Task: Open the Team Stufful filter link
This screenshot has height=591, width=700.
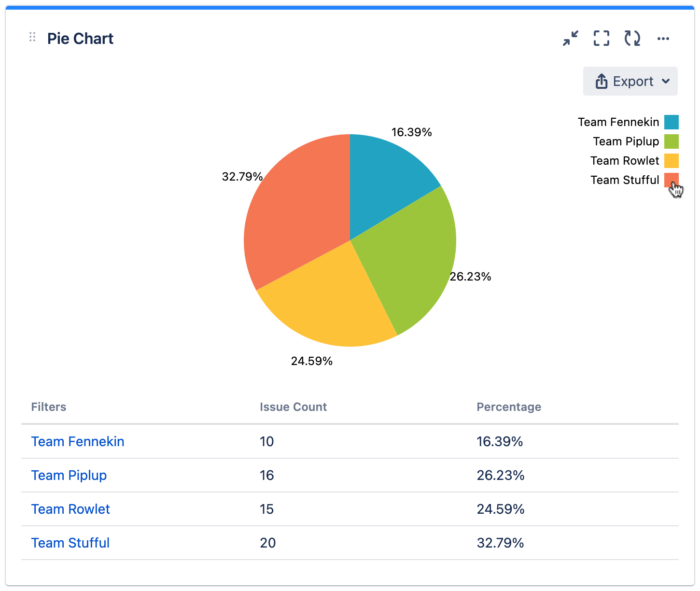Action: 70,543
